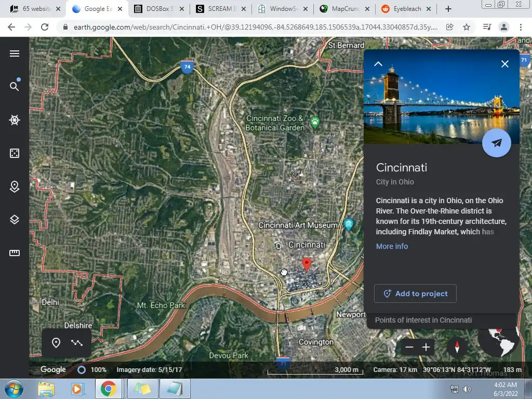Click Devou Park label on map
Screen dimensions: 532x399
coord(229,355)
